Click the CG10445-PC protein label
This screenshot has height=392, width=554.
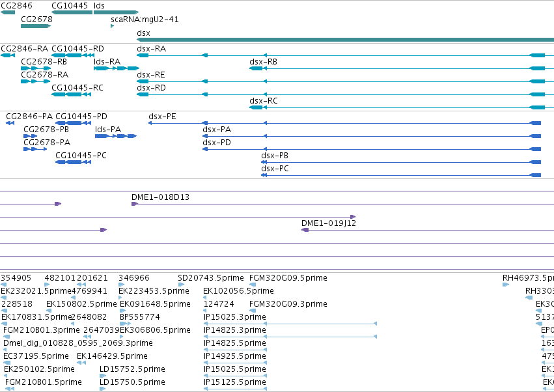click(x=81, y=156)
